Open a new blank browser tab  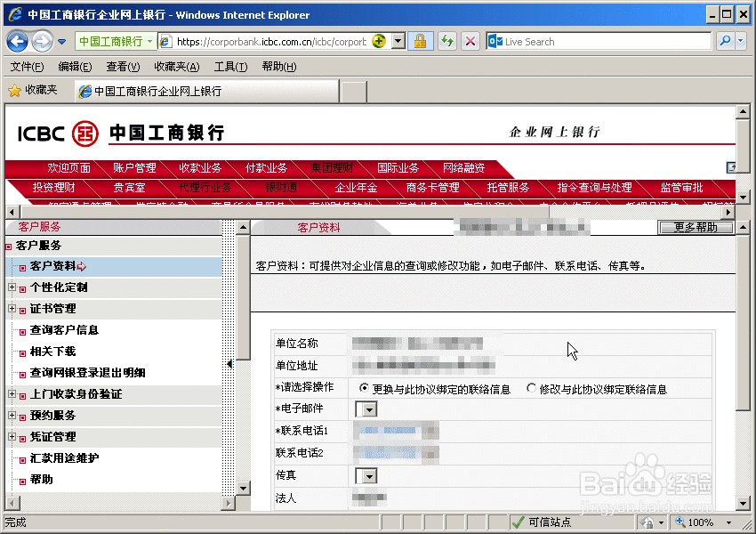coord(353,92)
